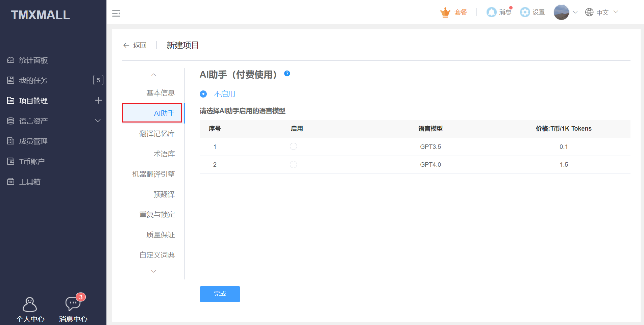644x325 pixels.
Task: Click the 消息 notification bell
Action: tap(491, 12)
